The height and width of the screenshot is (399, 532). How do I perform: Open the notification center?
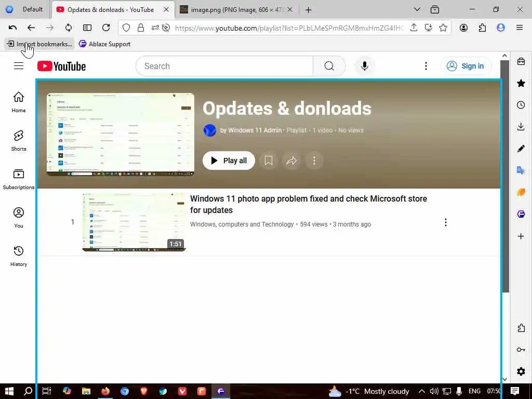pos(515,391)
